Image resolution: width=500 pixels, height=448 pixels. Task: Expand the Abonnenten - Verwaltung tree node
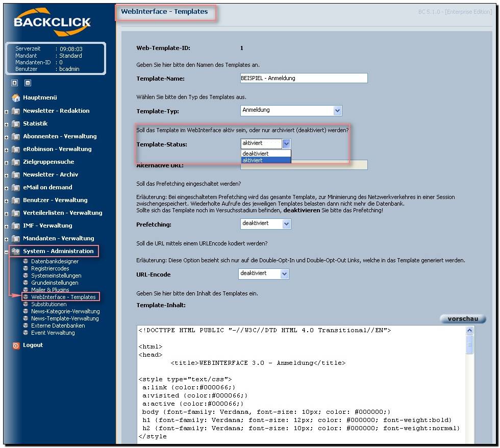pos(6,137)
